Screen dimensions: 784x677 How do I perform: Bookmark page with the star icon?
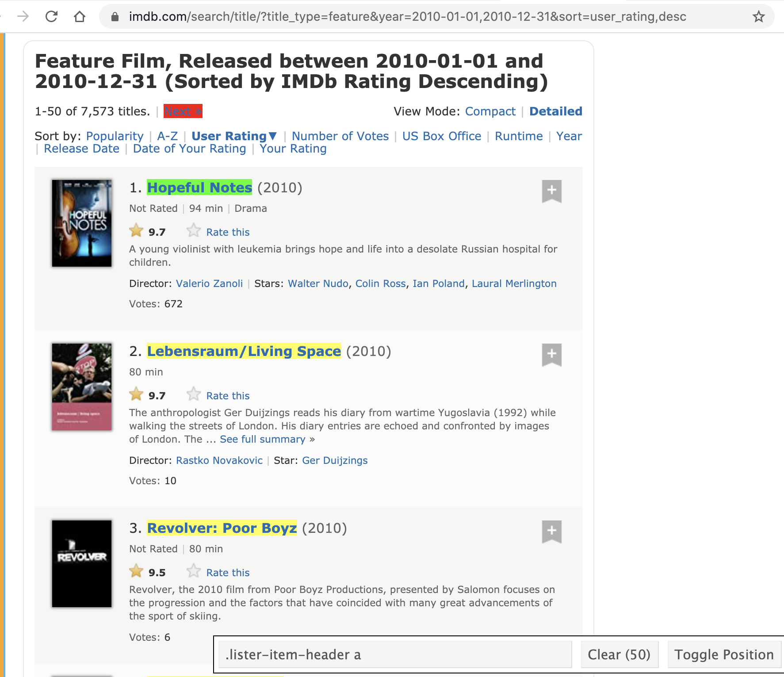click(758, 17)
